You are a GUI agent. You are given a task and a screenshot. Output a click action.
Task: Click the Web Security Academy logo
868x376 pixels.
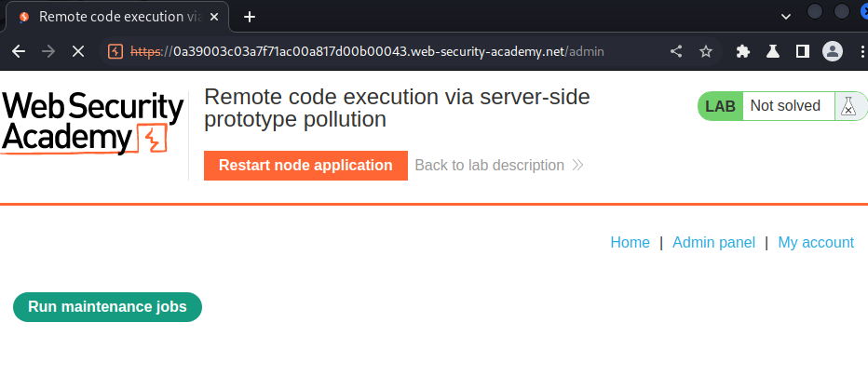coord(92,124)
